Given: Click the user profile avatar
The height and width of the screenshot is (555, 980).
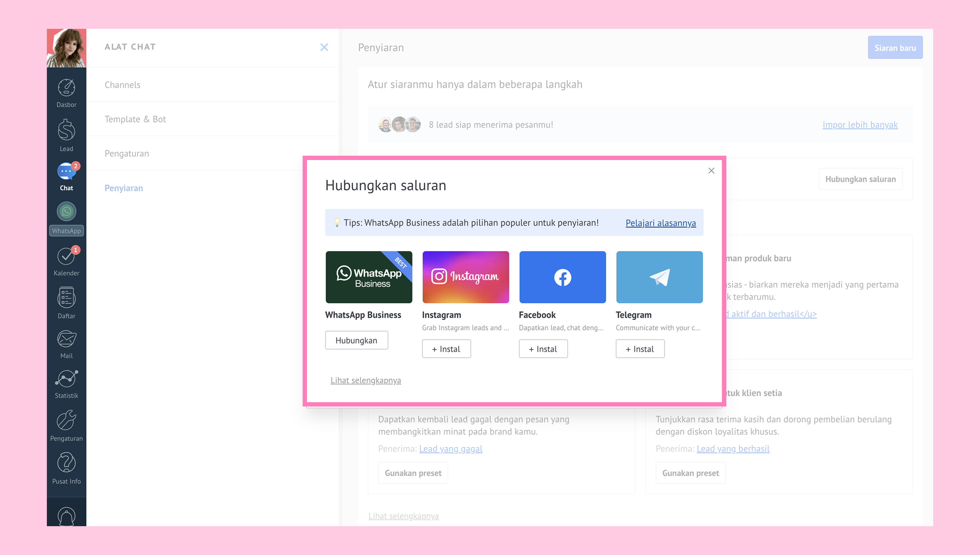Looking at the screenshot, I should click(x=66, y=48).
